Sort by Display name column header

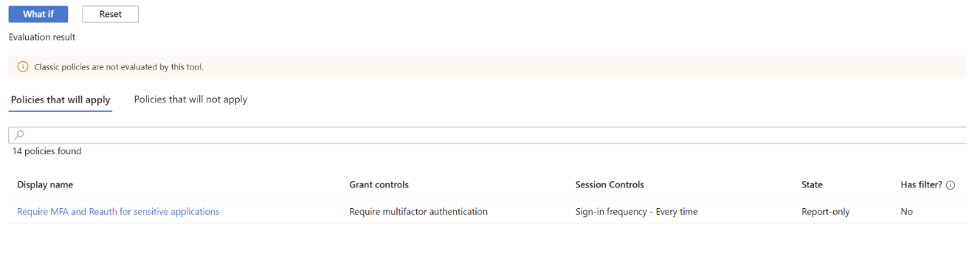[x=45, y=185]
